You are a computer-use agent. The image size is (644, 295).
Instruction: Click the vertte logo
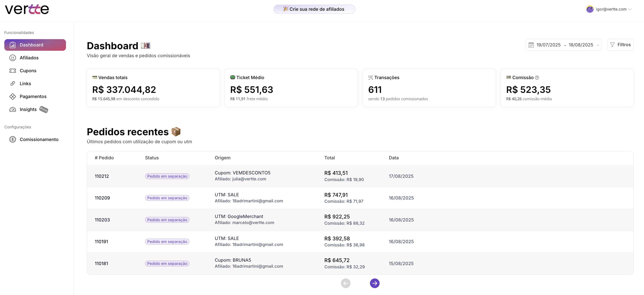pyautogui.click(x=27, y=9)
